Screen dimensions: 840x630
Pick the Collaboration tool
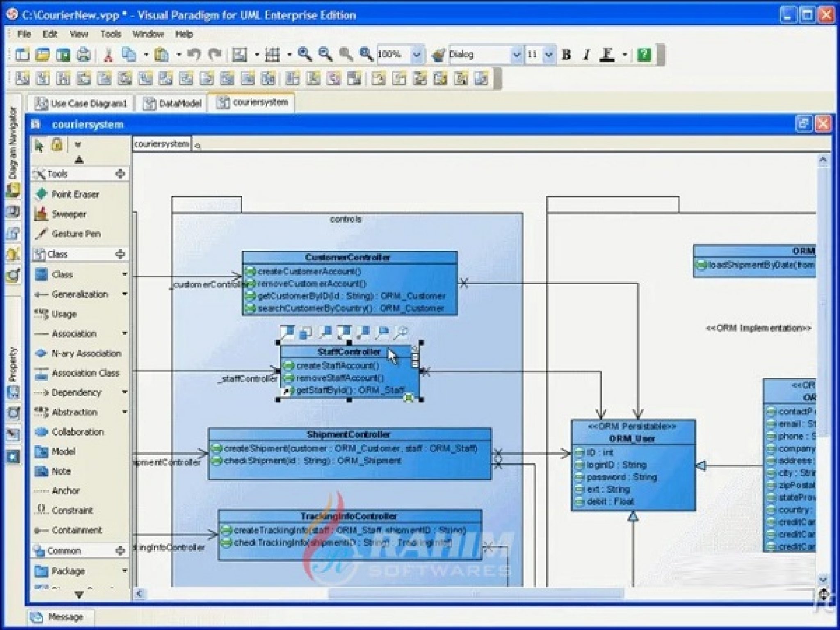point(78,432)
